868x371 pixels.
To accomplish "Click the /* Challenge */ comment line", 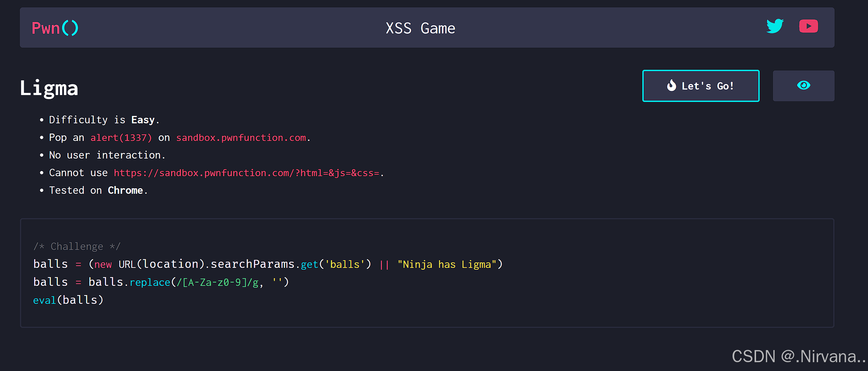I will [x=77, y=246].
